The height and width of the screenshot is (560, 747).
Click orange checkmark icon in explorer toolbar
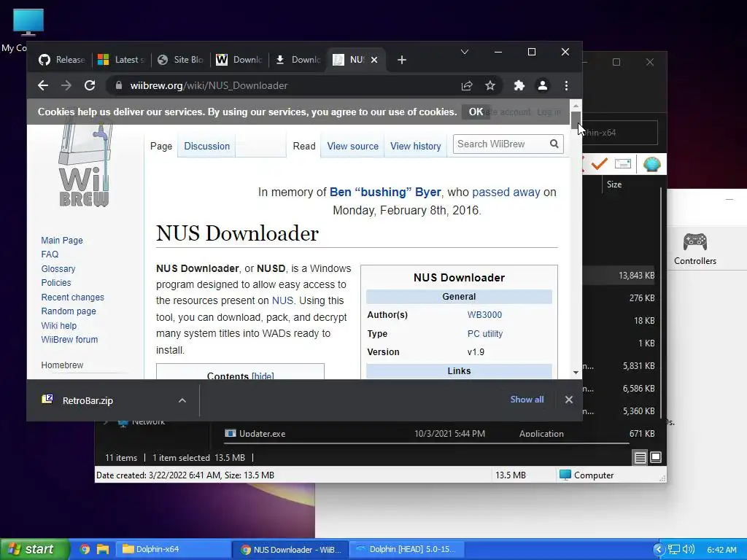[x=600, y=164]
